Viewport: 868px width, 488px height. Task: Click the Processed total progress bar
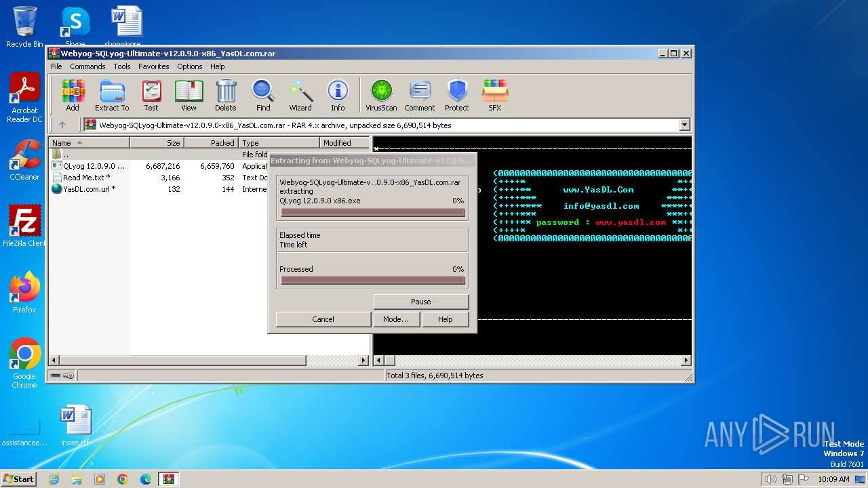[x=373, y=280]
